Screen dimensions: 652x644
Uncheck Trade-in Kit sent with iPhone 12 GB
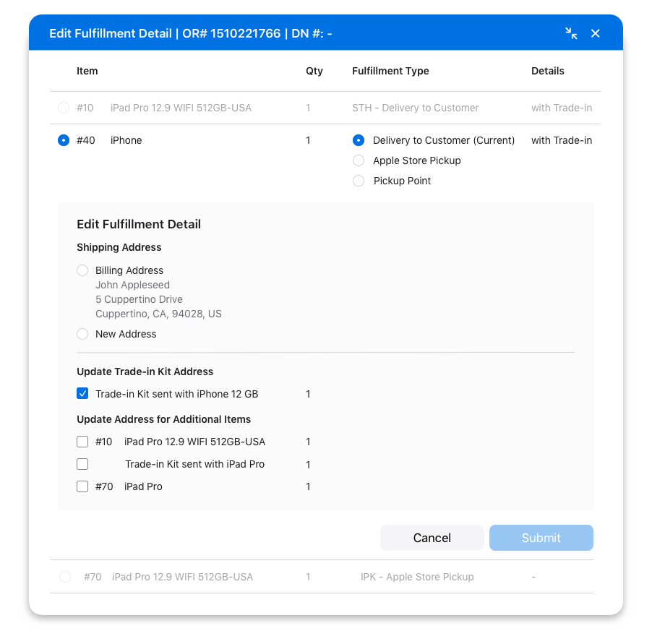[82, 394]
